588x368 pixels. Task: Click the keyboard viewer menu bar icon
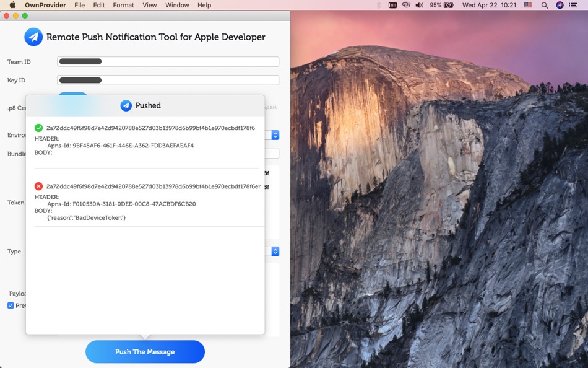(392, 5)
